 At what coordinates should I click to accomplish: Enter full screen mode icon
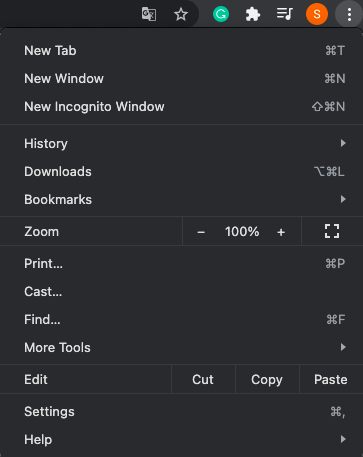coord(332,231)
